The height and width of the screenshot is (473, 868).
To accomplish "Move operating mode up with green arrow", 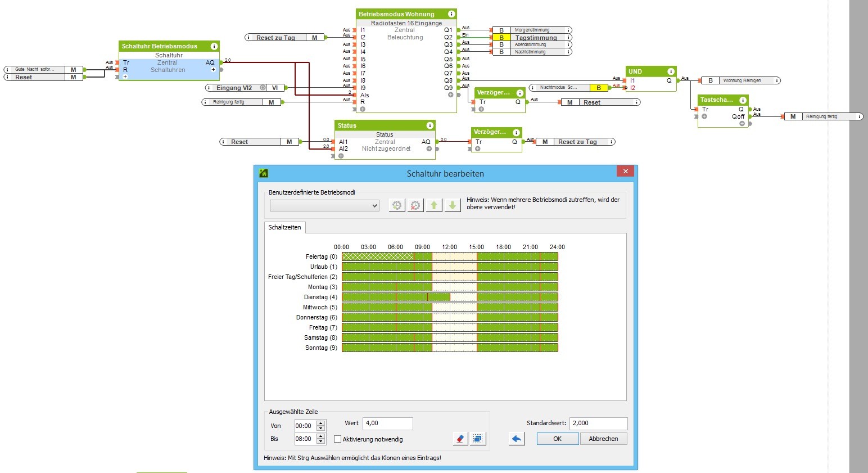I will coord(434,206).
